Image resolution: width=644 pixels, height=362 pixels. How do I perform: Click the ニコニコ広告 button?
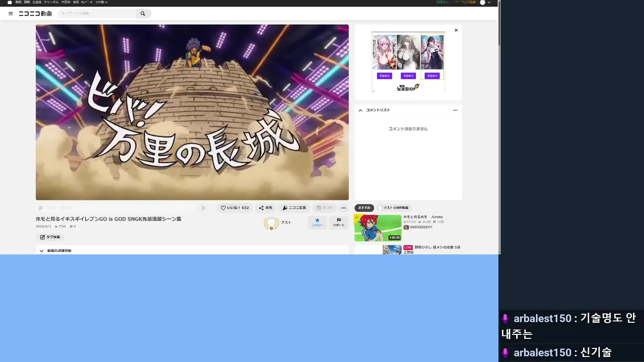294,208
